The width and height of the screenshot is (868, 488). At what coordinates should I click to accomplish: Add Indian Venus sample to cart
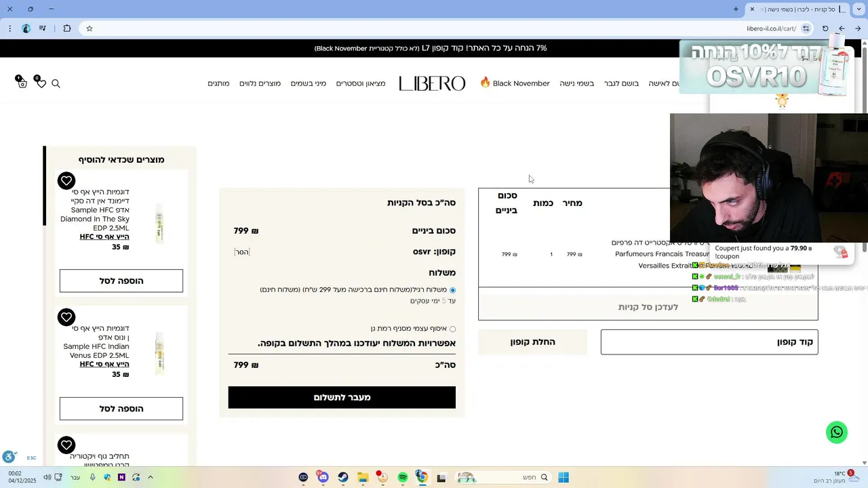click(x=121, y=409)
